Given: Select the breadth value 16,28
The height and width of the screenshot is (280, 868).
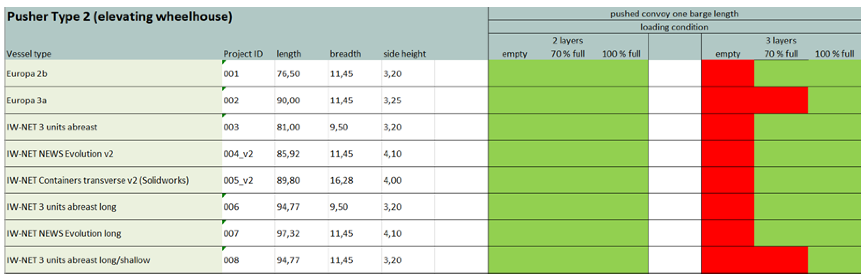Looking at the screenshot, I should point(341,180).
